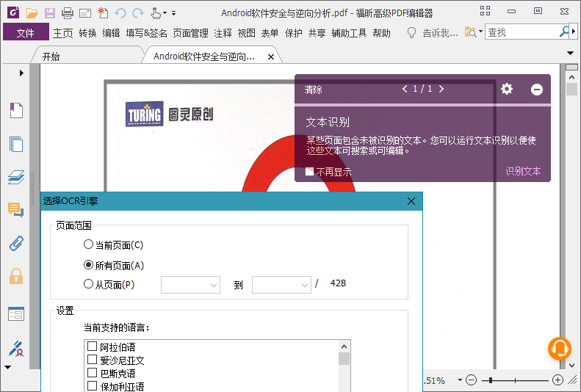Select the 当前页面(C) radio button
This screenshot has width=581, height=392.
[88, 244]
